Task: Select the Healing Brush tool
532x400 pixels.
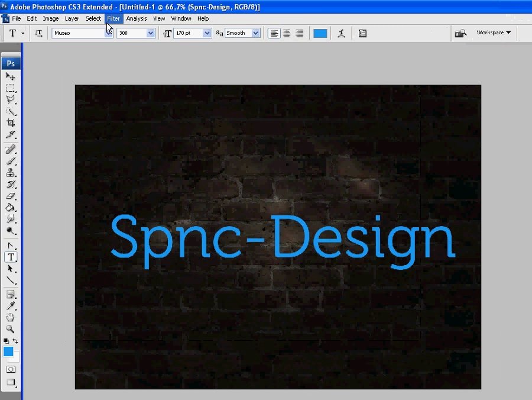Action: 11,149
